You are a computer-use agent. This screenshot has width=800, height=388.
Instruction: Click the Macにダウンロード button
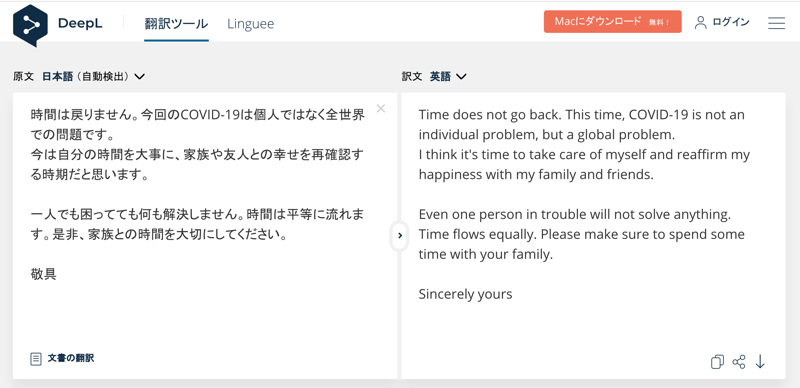pyautogui.click(x=613, y=22)
